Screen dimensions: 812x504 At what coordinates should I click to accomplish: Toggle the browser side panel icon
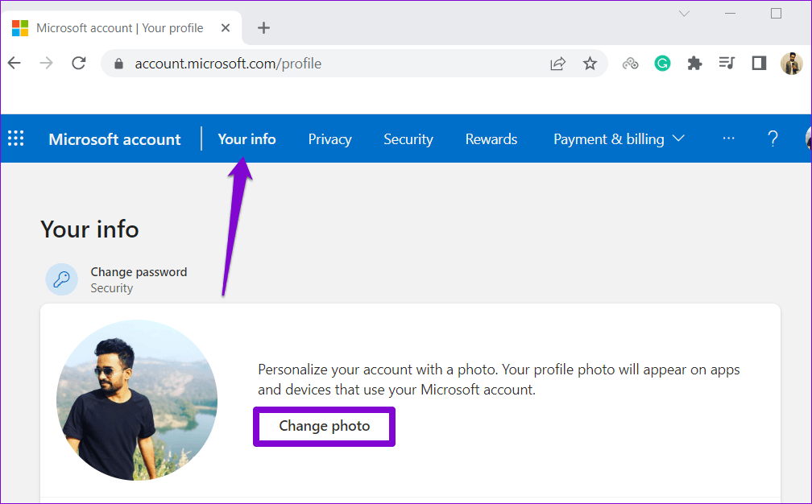[x=759, y=64]
